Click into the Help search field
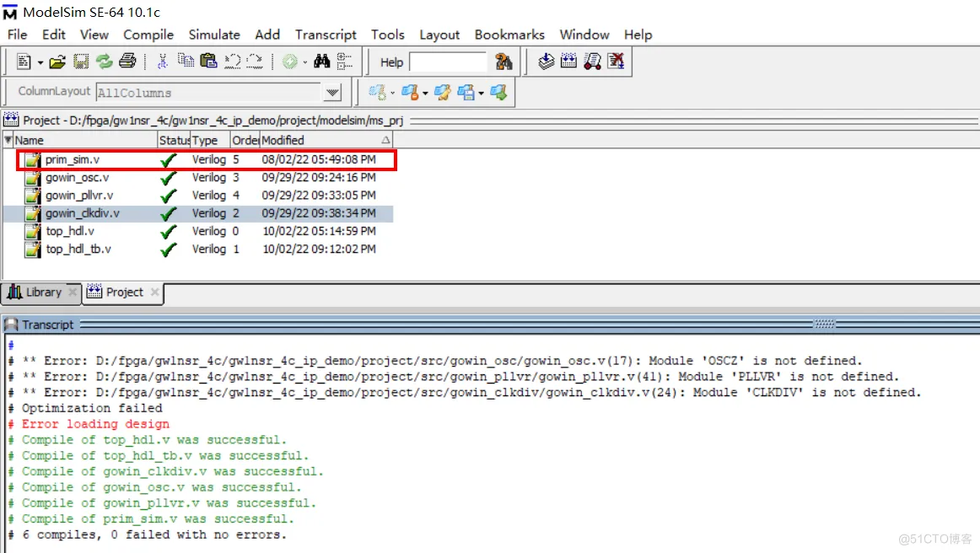The width and height of the screenshot is (980, 553). coord(448,62)
